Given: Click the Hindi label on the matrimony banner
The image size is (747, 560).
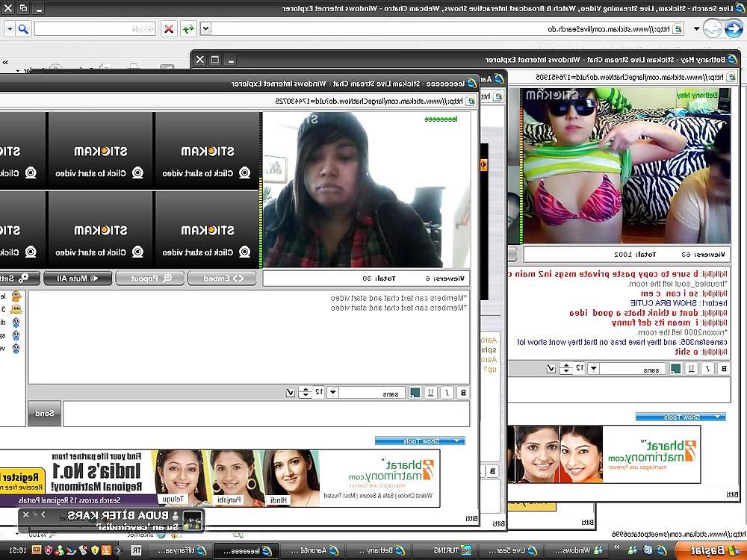Looking at the screenshot, I should (x=277, y=500).
